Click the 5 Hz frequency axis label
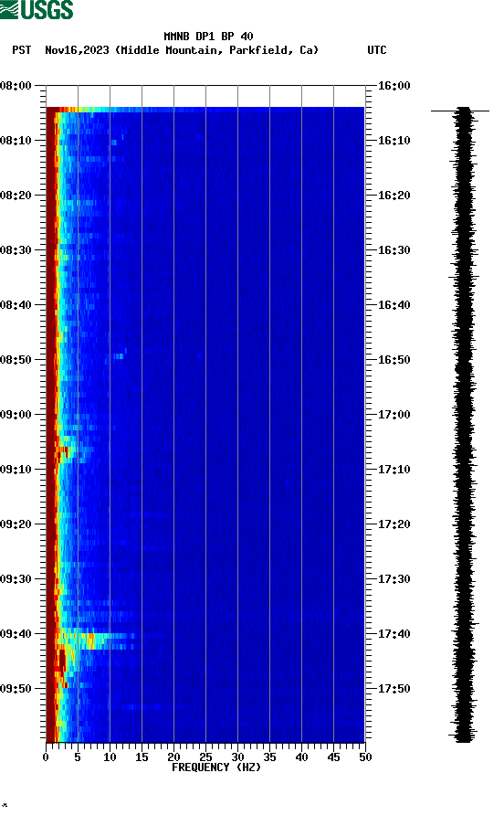Image resolution: width=504 pixels, height=815 pixels. [78, 757]
